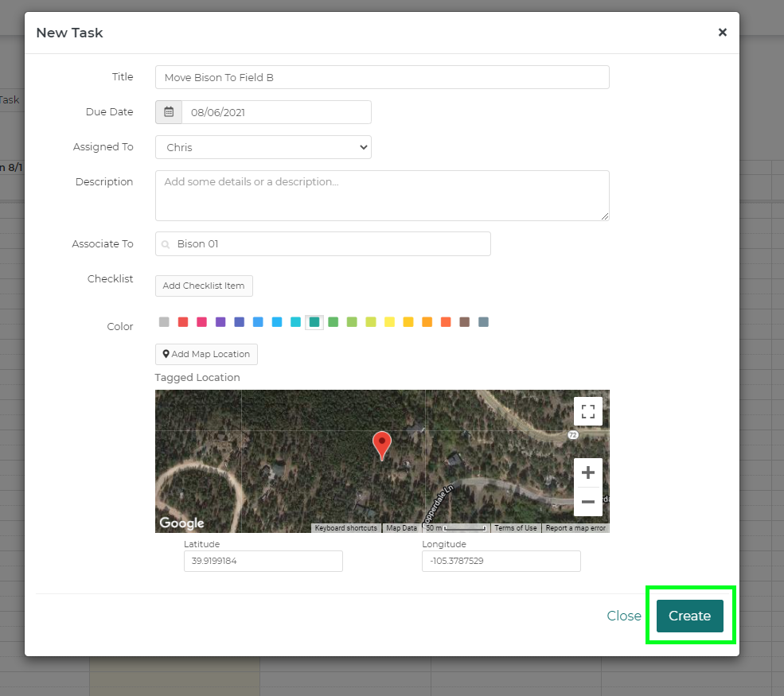This screenshot has height=696, width=784.
Task: Choose the brown color swatch
Action: point(464,322)
